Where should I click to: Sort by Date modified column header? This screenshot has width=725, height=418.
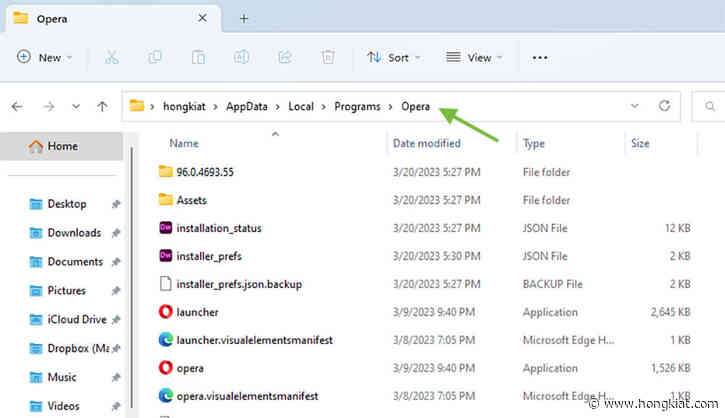(426, 143)
